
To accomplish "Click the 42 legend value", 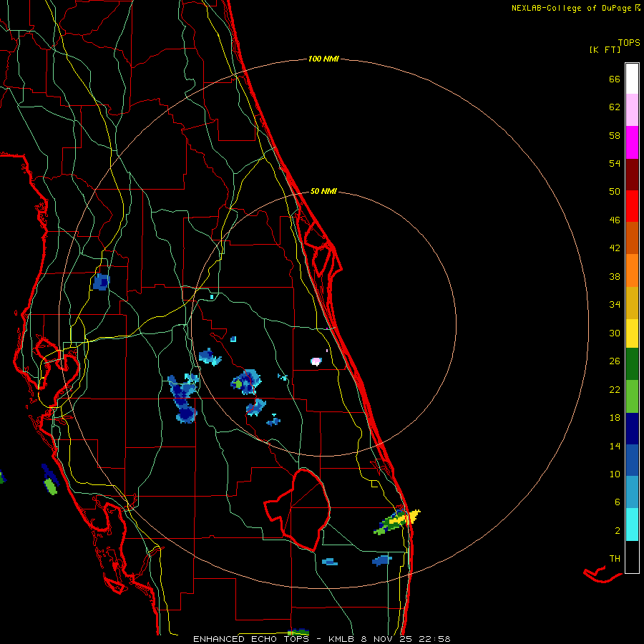I will coord(615,248).
